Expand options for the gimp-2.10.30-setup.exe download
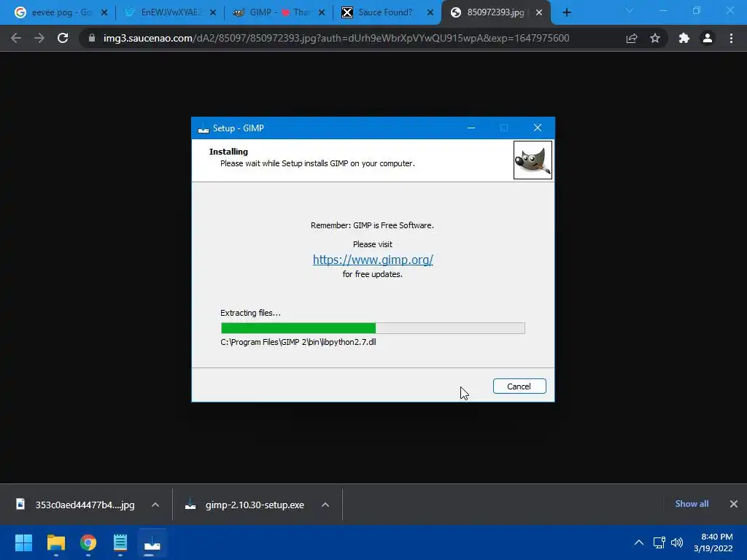This screenshot has height=560, width=747. click(x=325, y=505)
